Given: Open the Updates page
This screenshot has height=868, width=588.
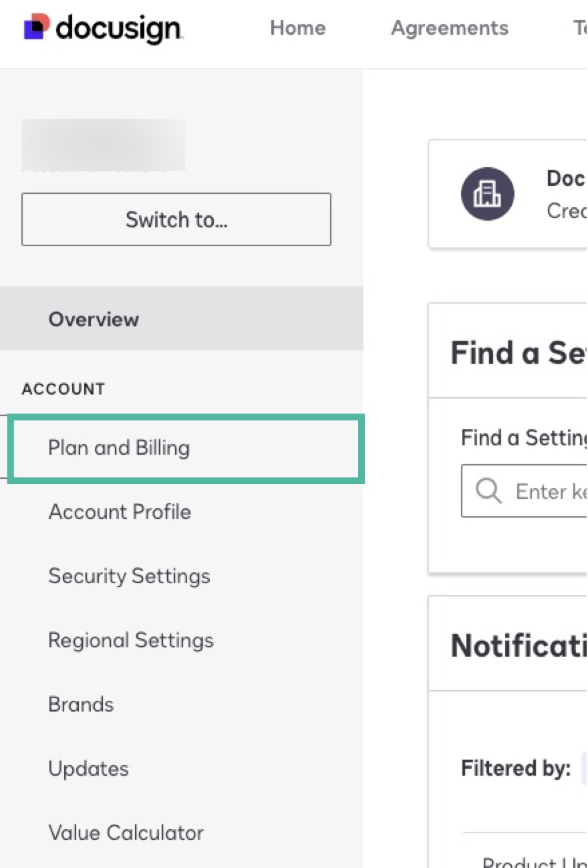Looking at the screenshot, I should [x=88, y=768].
